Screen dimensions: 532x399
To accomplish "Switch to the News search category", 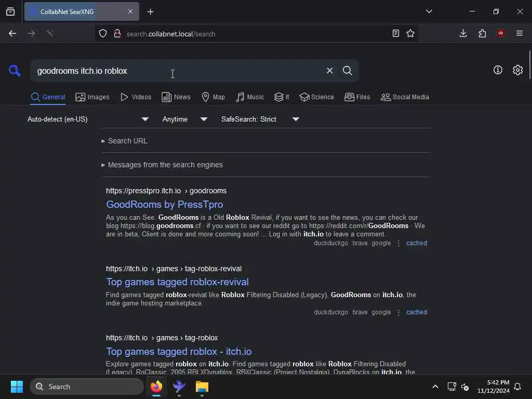I will point(176,97).
